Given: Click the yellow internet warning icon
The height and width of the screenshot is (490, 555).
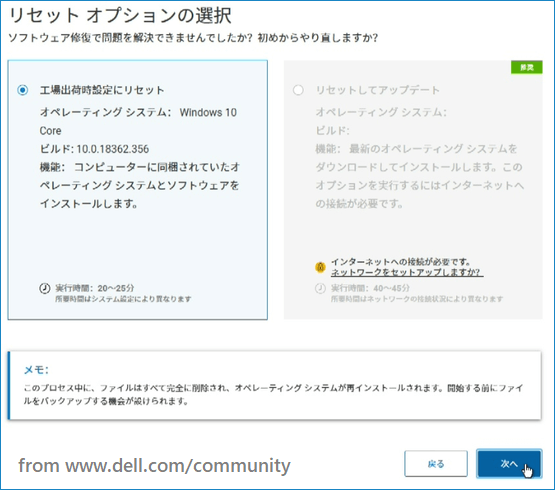Looking at the screenshot, I should tap(320, 267).
